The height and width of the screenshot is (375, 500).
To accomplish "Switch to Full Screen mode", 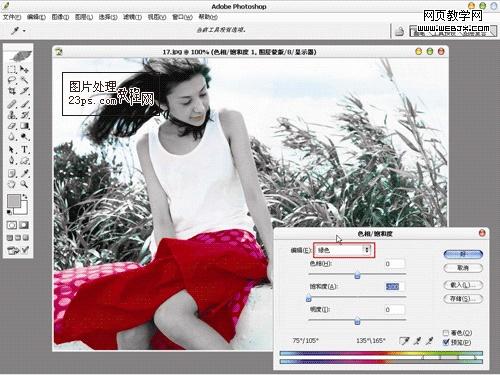I will 26,238.
